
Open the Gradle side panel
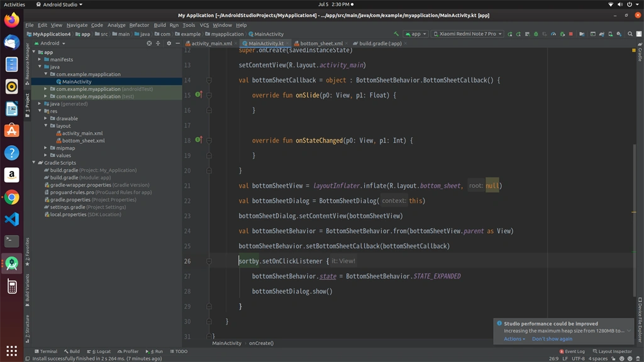pos(640,52)
